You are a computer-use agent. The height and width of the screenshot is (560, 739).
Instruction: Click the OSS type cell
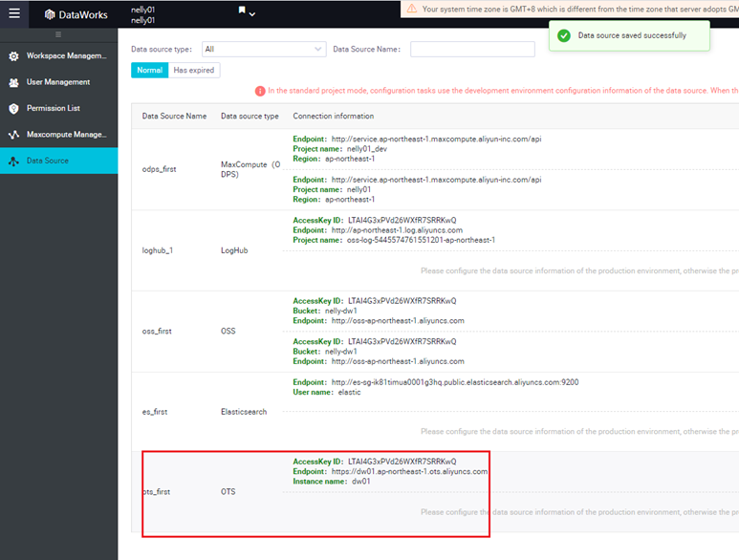click(228, 331)
